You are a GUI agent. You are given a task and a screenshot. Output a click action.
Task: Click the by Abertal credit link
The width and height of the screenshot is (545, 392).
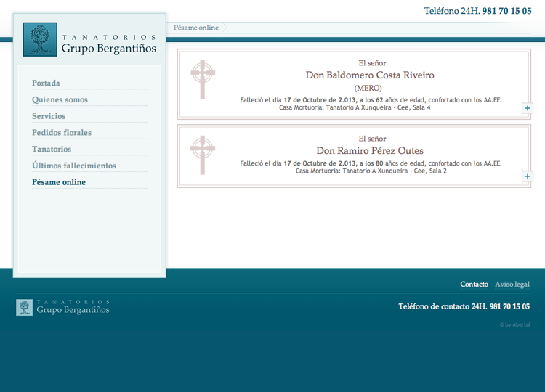coord(515,324)
